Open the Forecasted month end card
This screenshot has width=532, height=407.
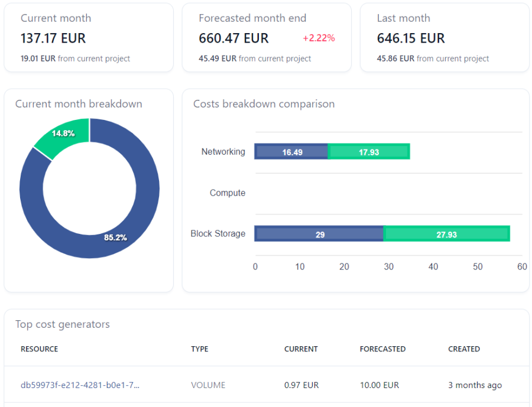coord(267,37)
